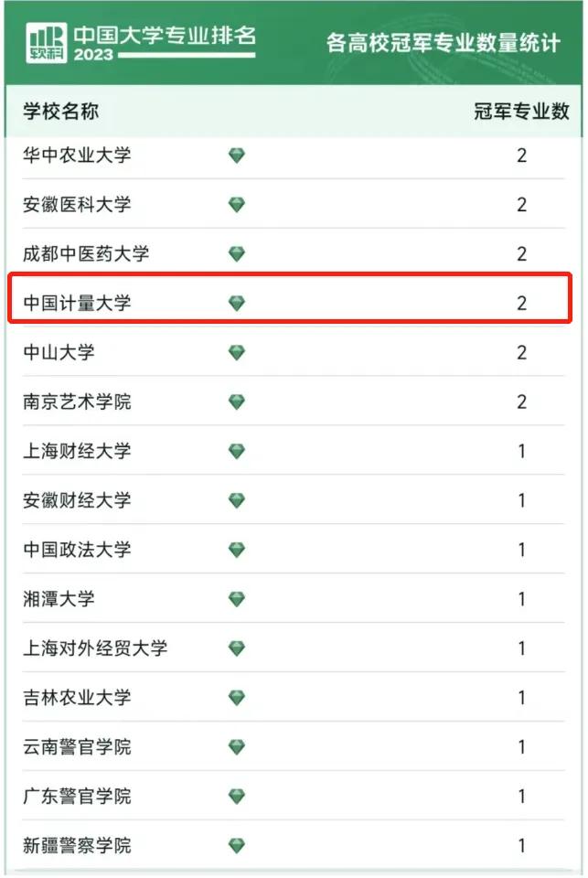The width and height of the screenshot is (588, 878).
Task: Click the gem icon beside 中国计量大学
Action: 237,303
